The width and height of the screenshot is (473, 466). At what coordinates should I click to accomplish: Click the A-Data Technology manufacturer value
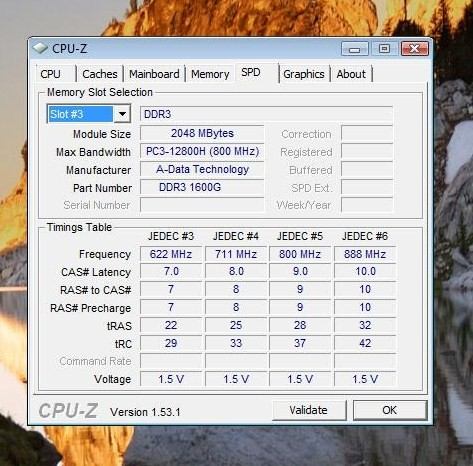coord(202,169)
